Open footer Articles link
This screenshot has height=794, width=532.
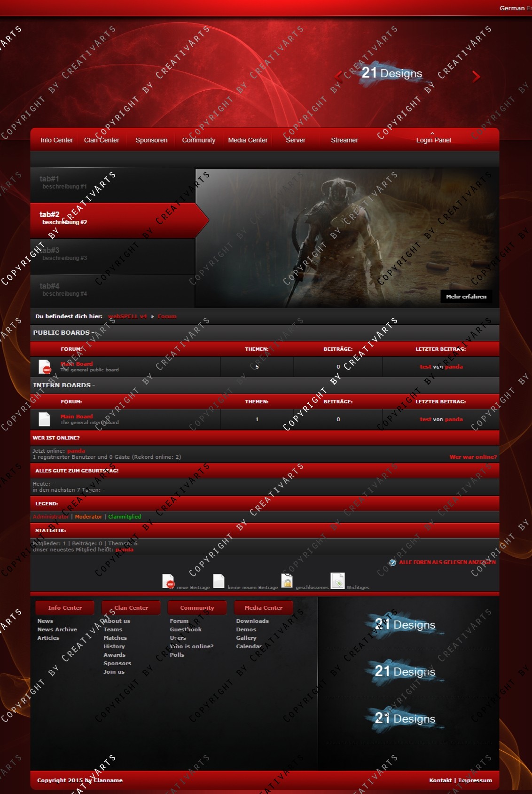pos(48,638)
